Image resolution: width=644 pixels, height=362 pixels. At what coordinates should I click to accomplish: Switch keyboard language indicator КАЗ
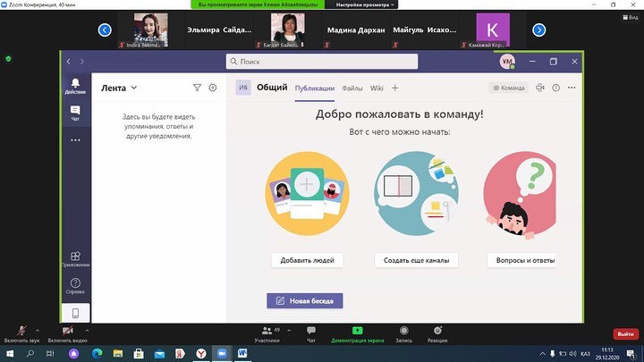tap(585, 354)
